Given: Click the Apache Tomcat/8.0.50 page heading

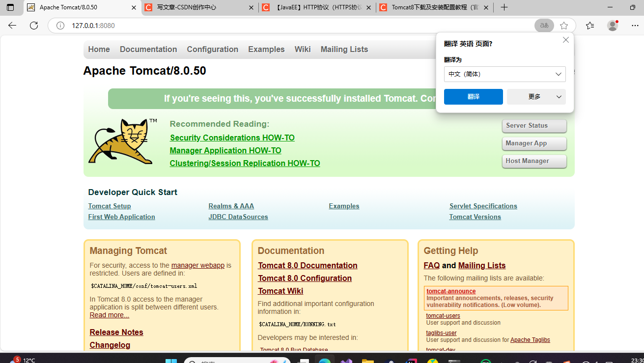Looking at the screenshot, I should tap(144, 71).
